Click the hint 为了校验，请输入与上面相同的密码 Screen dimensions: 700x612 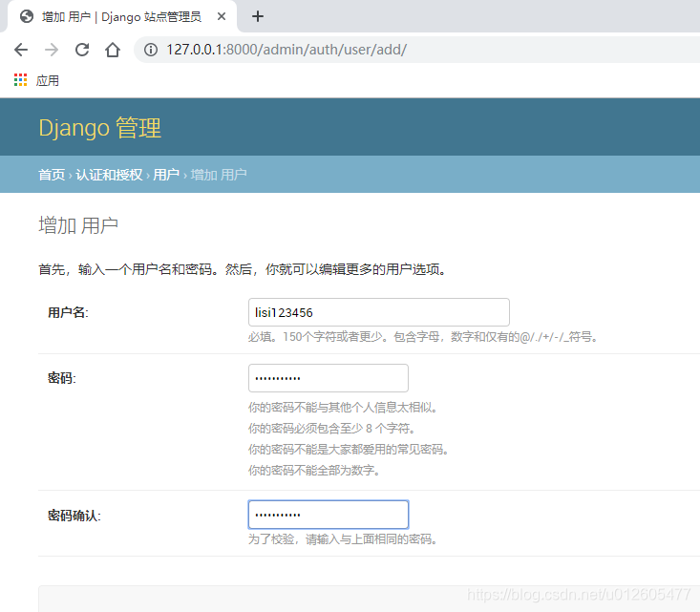(343, 539)
